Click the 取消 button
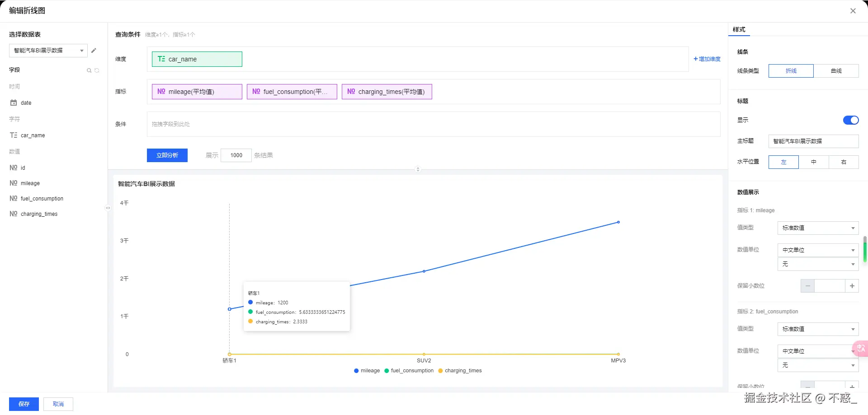 click(x=58, y=404)
